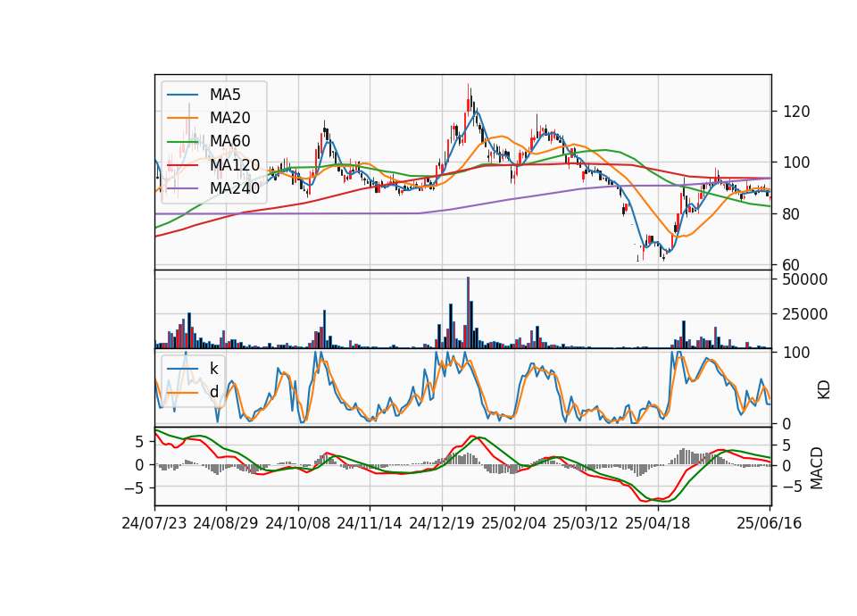Click the 24/08/29 date axis label

226,523
